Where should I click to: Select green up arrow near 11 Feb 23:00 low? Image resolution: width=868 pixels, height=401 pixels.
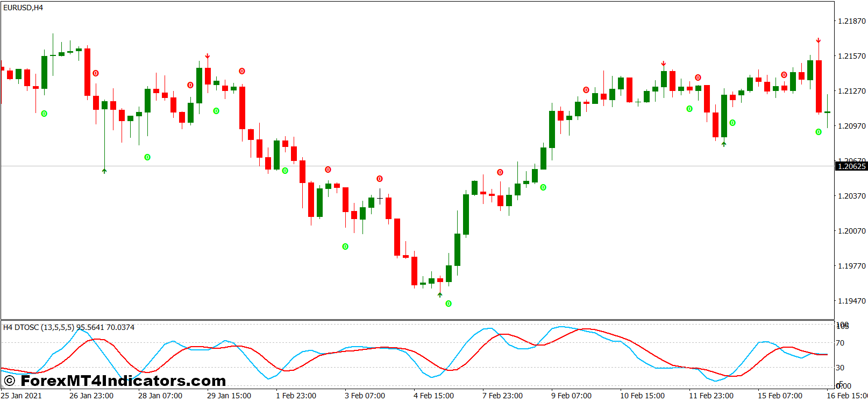[x=724, y=144]
